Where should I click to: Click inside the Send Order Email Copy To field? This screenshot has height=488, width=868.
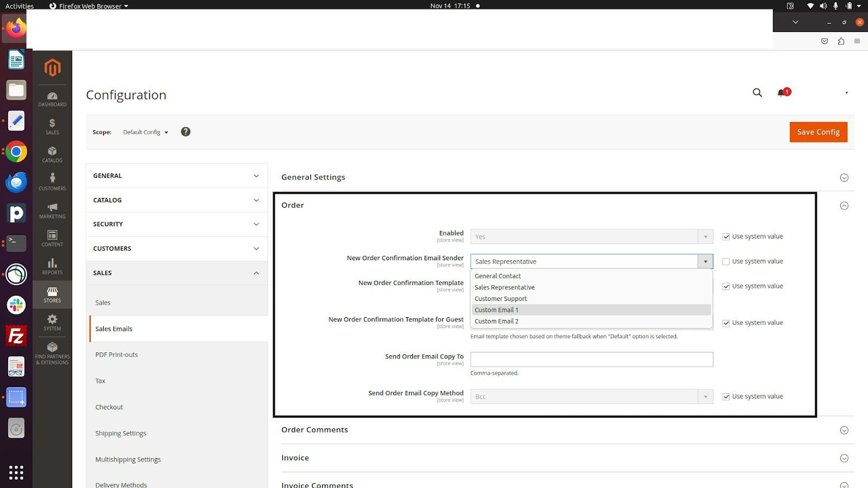pyautogui.click(x=591, y=359)
